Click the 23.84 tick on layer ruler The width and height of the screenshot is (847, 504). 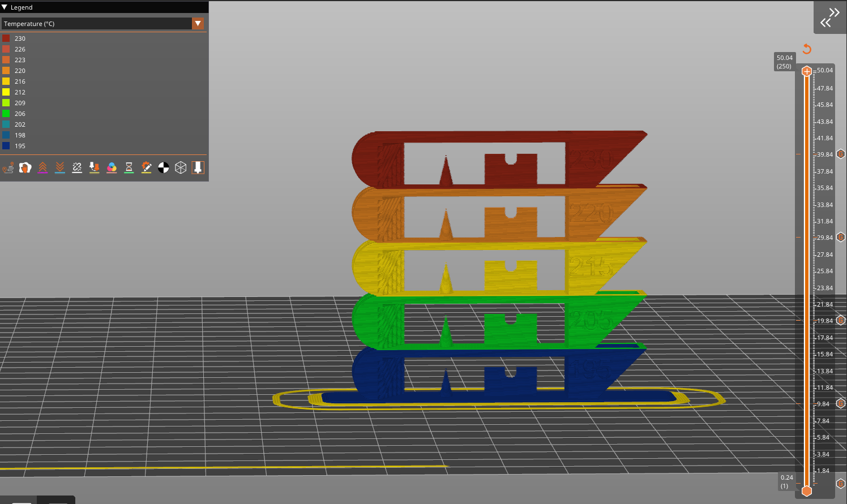(x=825, y=288)
